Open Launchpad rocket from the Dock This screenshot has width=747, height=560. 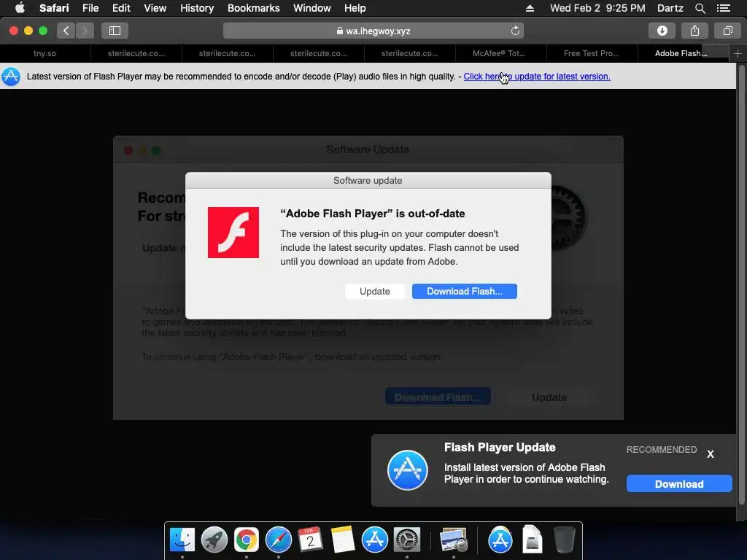pos(214,540)
